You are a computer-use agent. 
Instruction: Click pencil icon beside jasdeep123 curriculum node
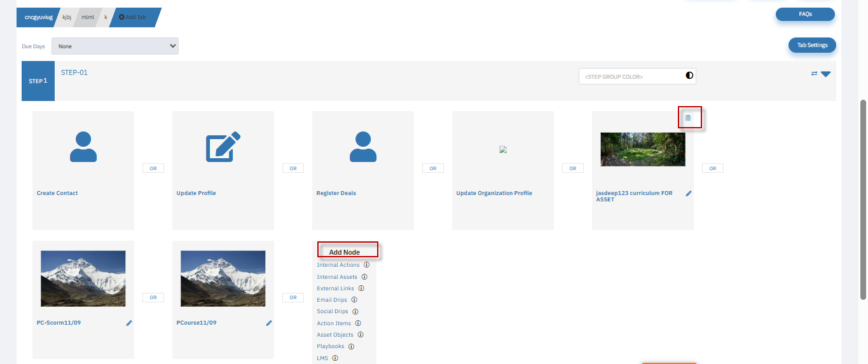pos(688,194)
